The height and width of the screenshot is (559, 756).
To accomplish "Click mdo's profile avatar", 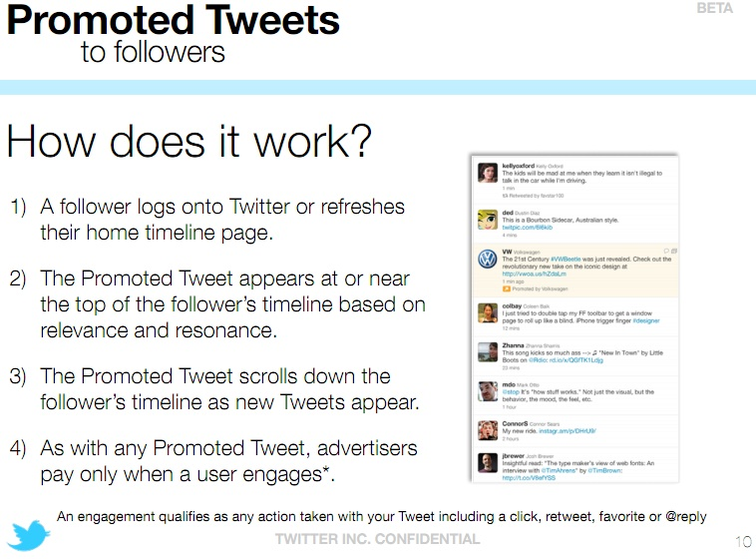I will 488,391.
